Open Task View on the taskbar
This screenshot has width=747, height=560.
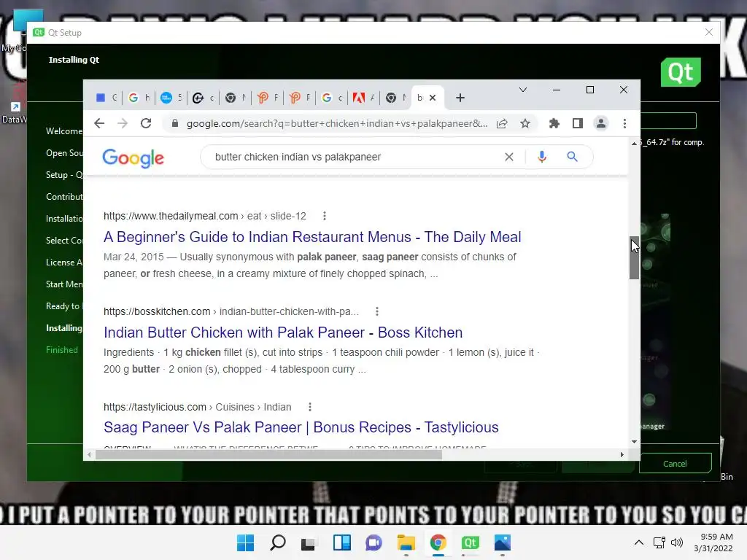tap(309, 542)
